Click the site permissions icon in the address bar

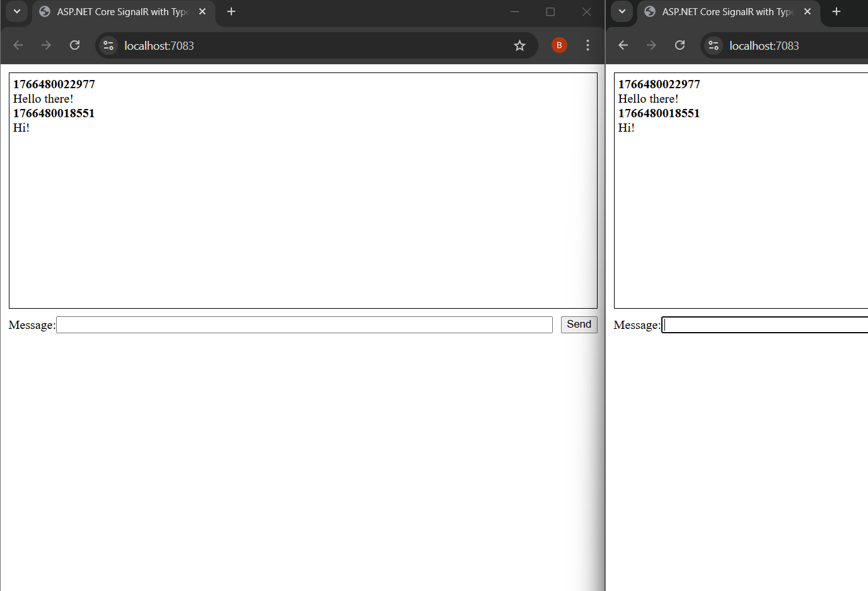[x=108, y=45]
